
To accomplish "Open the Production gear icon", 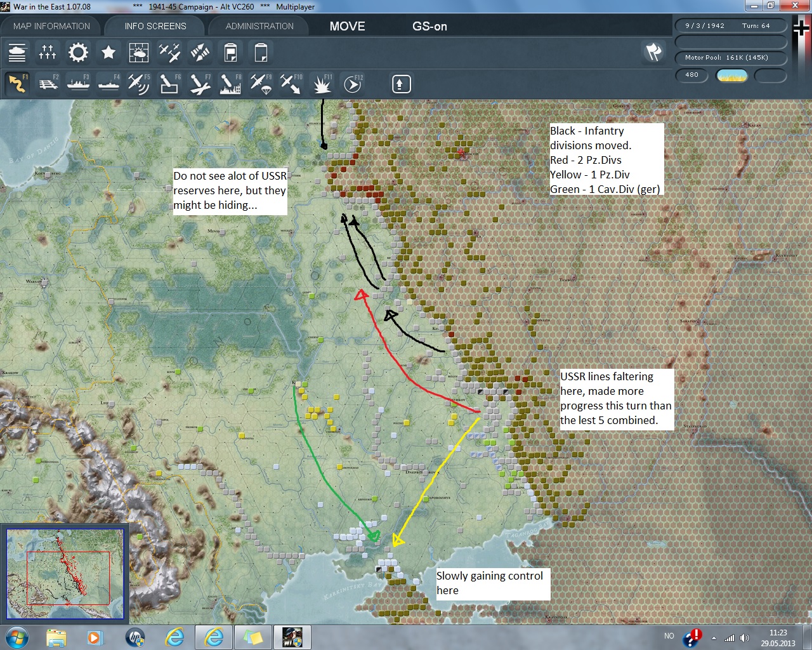I will click(x=78, y=52).
